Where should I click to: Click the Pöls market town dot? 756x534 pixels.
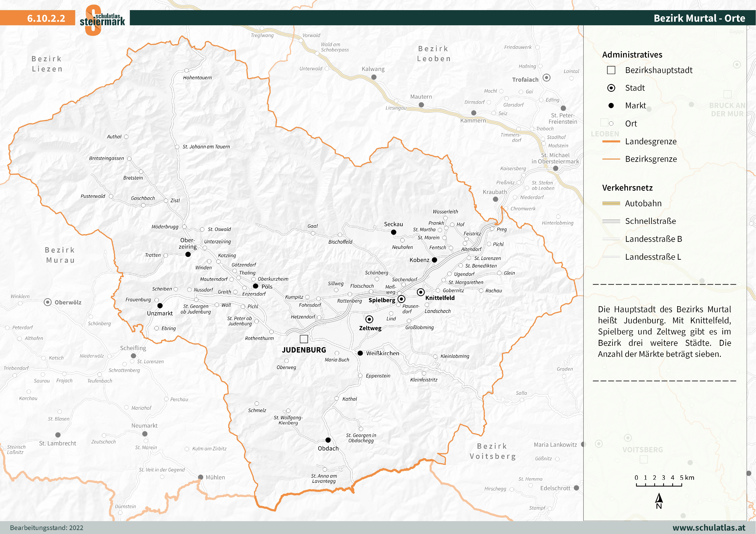click(x=256, y=286)
